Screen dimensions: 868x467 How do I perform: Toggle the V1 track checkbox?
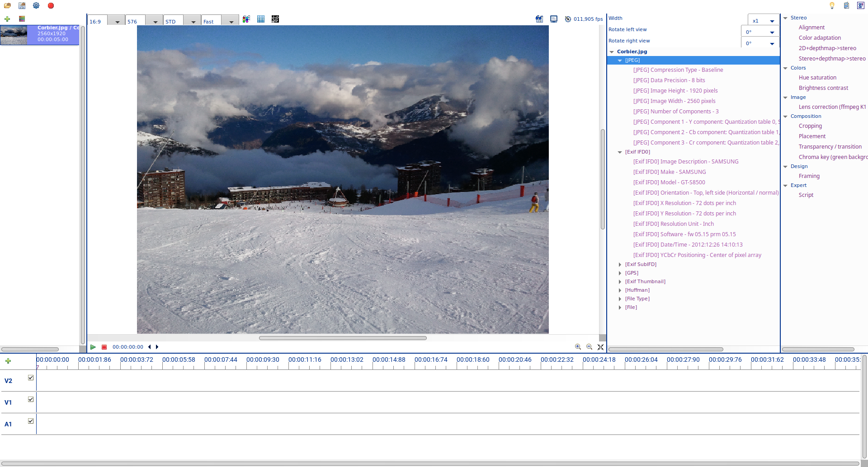coord(31,399)
